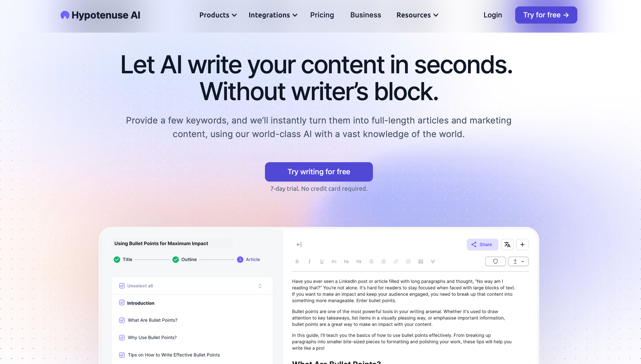Click the Underline formatting icon
The width and height of the screenshot is (641, 364).
click(x=321, y=261)
